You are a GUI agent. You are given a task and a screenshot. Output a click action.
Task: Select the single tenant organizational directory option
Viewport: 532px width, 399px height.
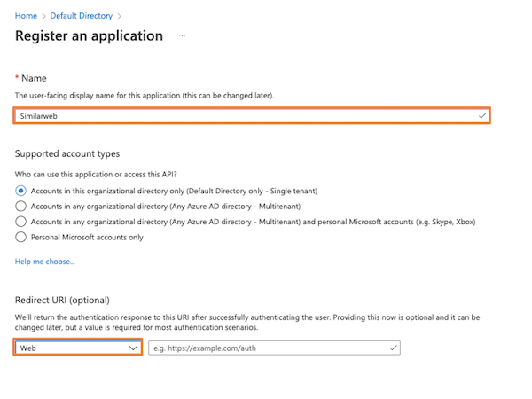[x=21, y=191]
